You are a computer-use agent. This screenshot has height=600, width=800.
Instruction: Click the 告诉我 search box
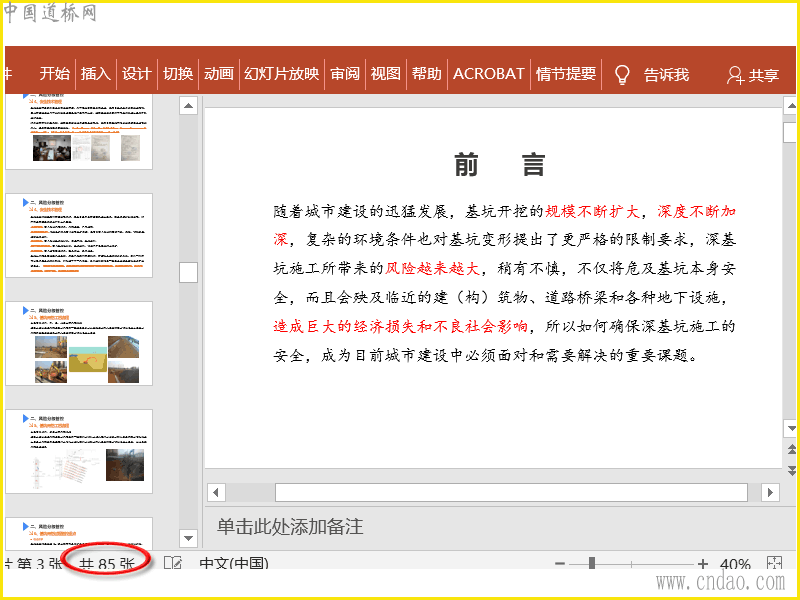click(666, 75)
